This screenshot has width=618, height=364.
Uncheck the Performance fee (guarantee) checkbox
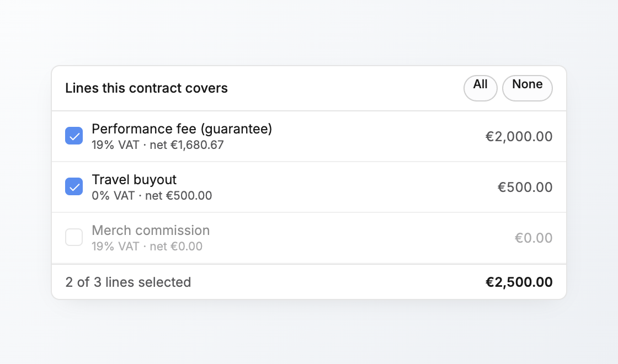click(x=74, y=136)
